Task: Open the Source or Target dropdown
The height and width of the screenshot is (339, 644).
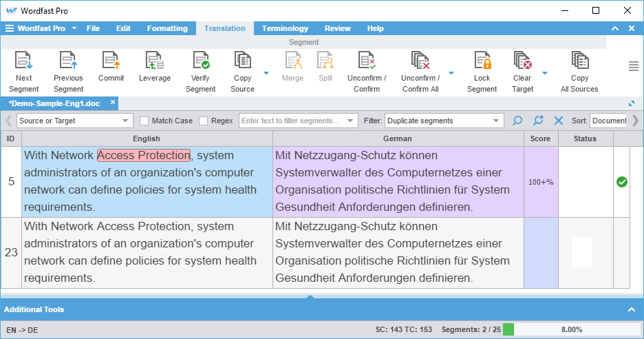Action: [x=74, y=121]
